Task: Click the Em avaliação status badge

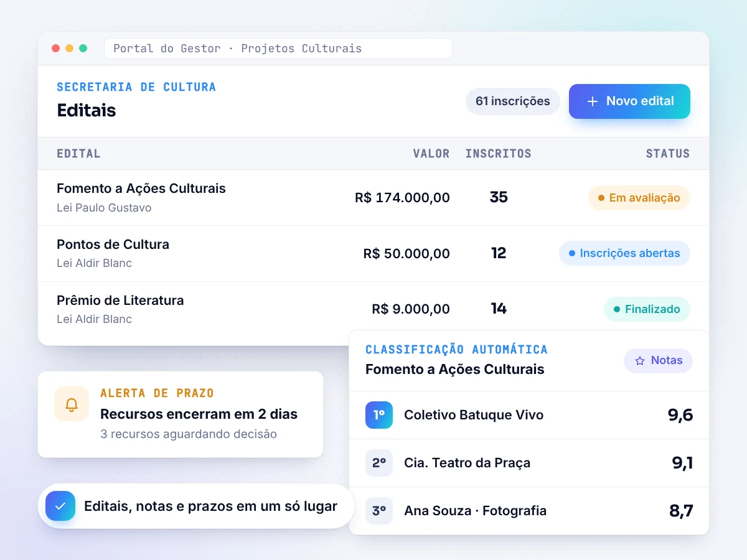Action: point(639,198)
